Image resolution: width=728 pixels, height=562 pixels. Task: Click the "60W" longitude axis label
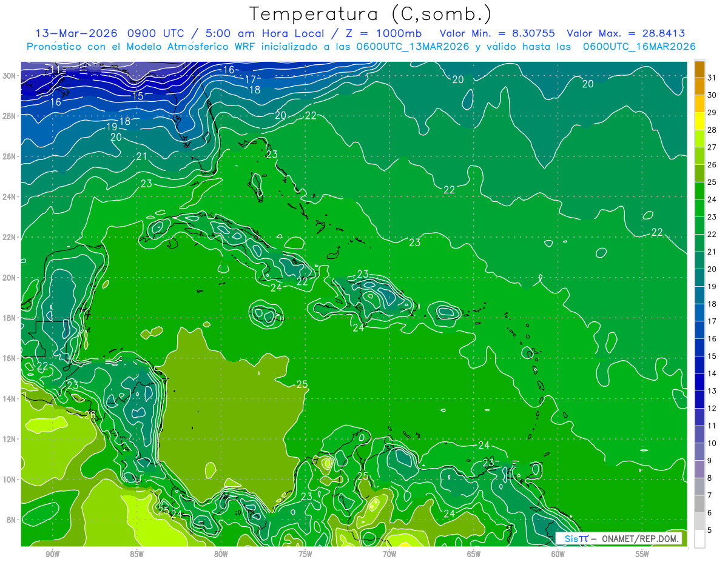(558, 554)
